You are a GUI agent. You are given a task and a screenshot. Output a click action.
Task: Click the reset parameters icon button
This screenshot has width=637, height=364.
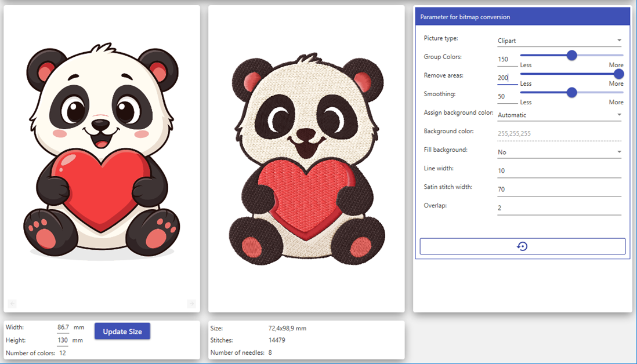[x=522, y=246]
